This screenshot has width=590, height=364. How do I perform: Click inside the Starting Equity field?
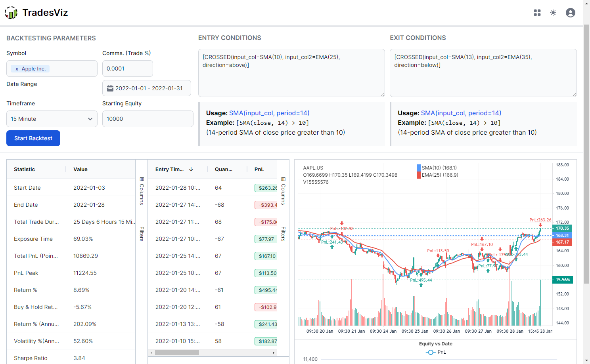tap(147, 118)
